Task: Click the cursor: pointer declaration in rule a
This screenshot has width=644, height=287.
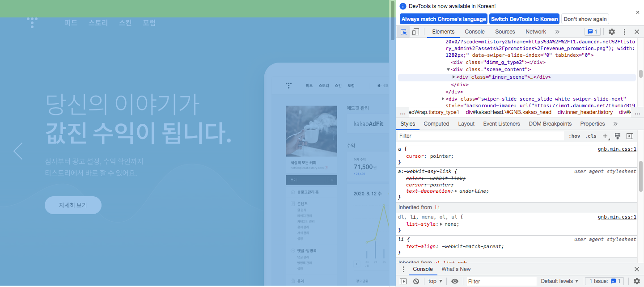Action: [x=430, y=156]
